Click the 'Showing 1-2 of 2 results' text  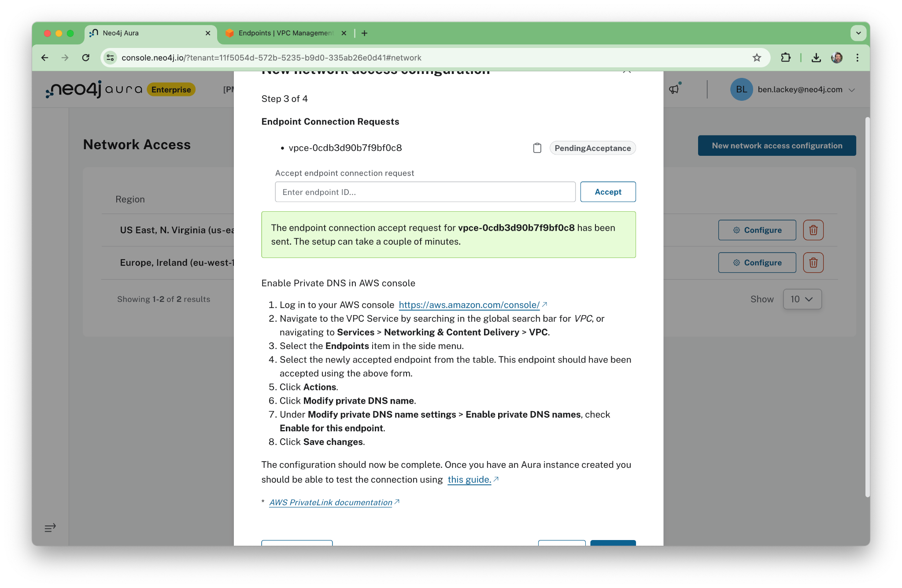click(x=163, y=299)
